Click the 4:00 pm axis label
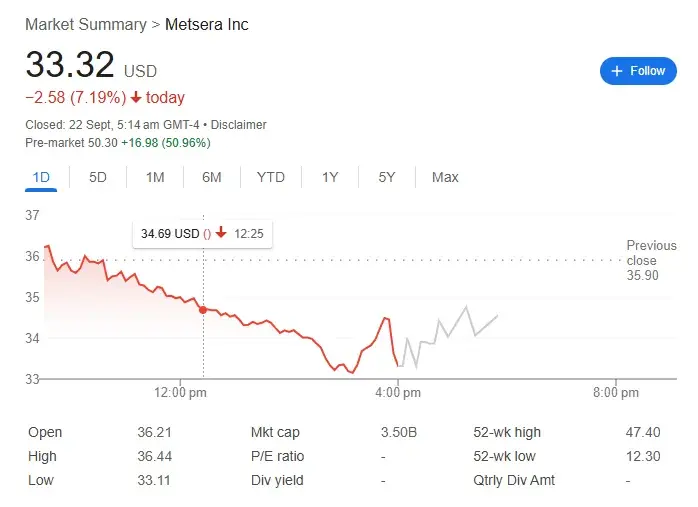The width and height of the screenshot is (698, 507). coord(398,393)
